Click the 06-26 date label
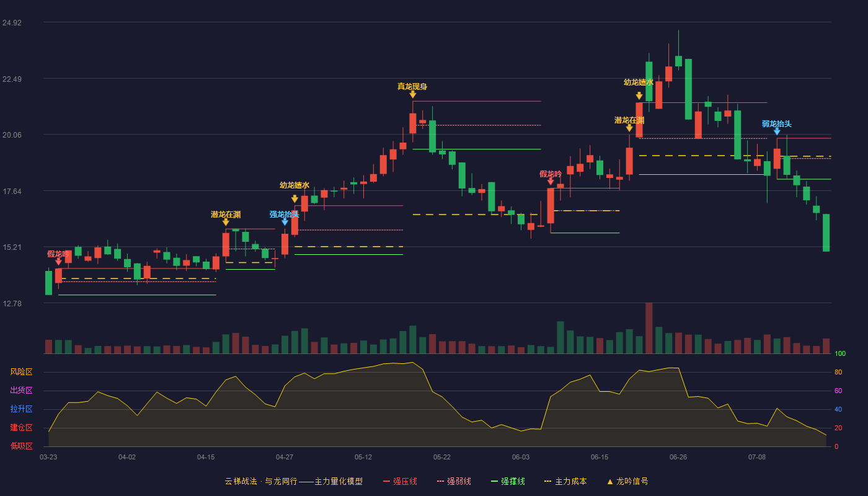Screen dimensions: 868x496 [678, 457]
